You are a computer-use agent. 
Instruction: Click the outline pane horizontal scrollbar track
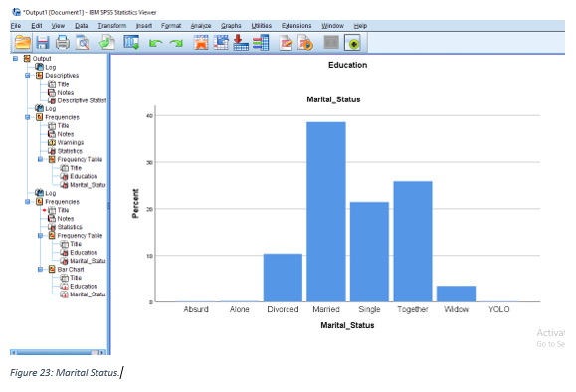pos(58,352)
